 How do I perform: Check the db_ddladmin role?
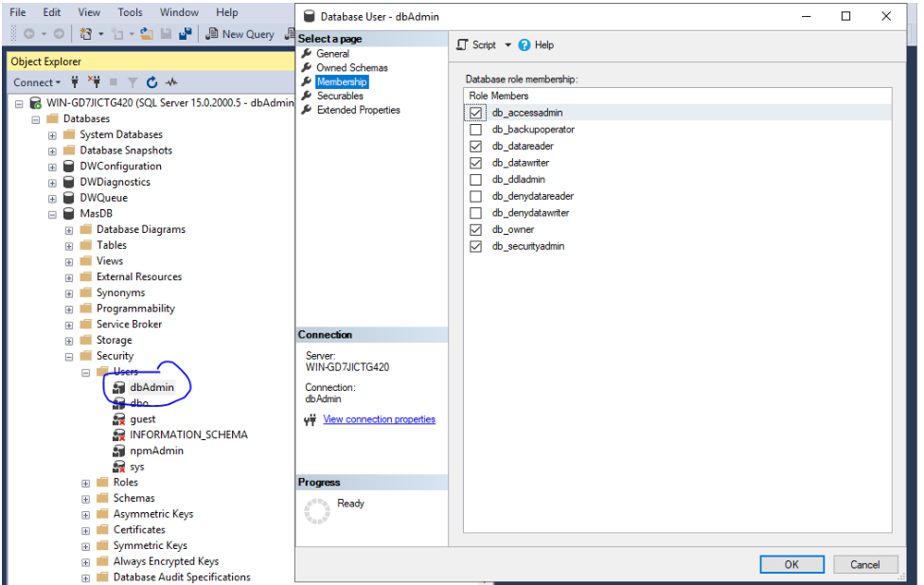(475, 180)
